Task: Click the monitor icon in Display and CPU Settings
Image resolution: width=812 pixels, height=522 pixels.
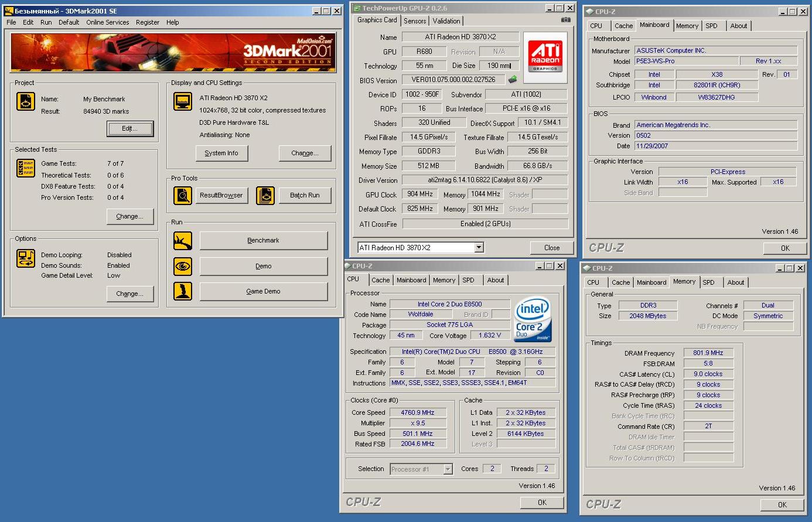Action: [x=183, y=101]
